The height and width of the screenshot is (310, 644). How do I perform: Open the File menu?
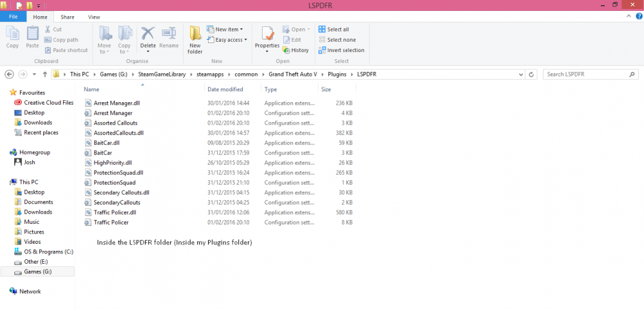coord(13,17)
